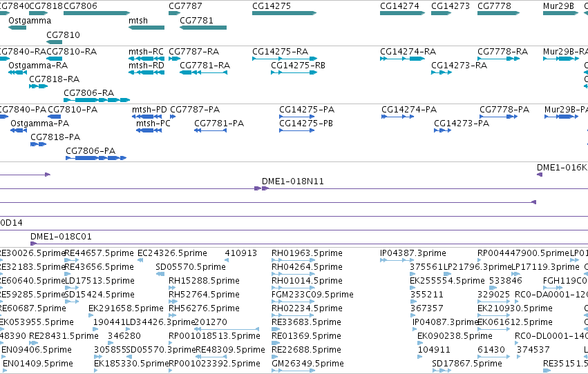The width and height of the screenshot is (588, 374).
Task: Click the mtsh-RD transcript label
Action: tap(146, 66)
